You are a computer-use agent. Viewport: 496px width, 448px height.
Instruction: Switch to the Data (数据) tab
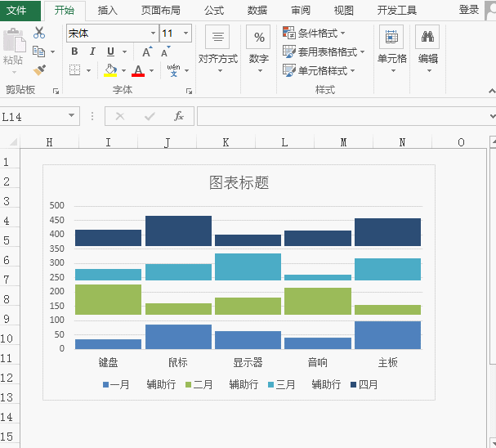(x=257, y=11)
